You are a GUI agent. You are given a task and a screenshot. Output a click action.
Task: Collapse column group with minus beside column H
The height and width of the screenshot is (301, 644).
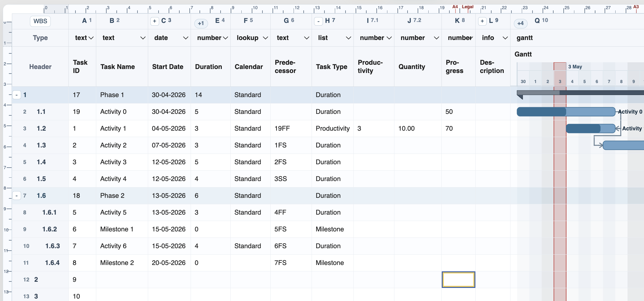tap(318, 21)
